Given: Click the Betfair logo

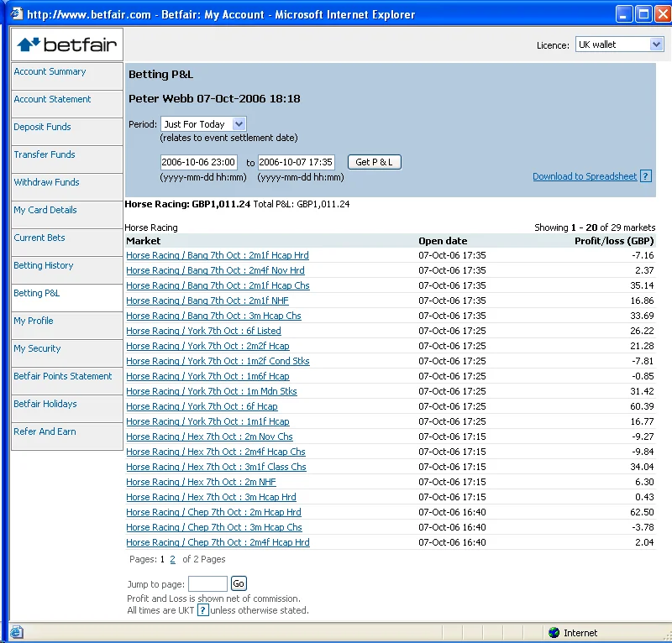Looking at the screenshot, I should pyautogui.click(x=67, y=44).
